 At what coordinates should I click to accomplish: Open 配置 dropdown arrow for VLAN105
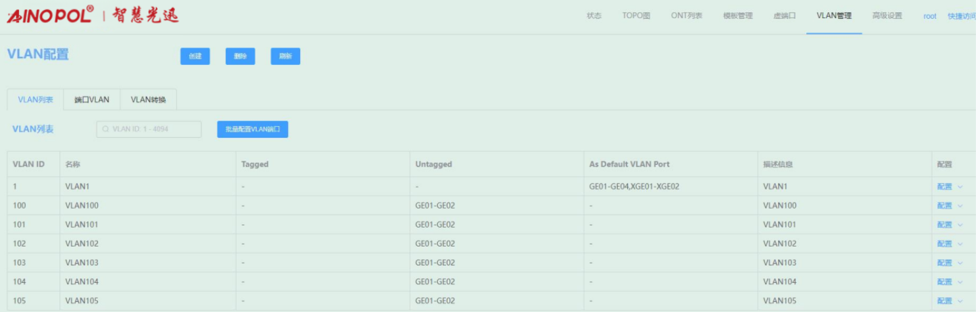(960, 301)
